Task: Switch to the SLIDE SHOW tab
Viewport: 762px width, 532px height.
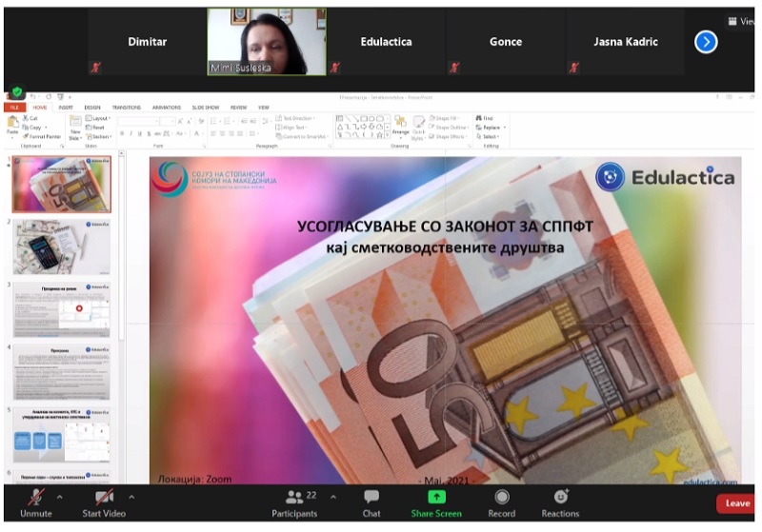Action: pyautogui.click(x=206, y=108)
